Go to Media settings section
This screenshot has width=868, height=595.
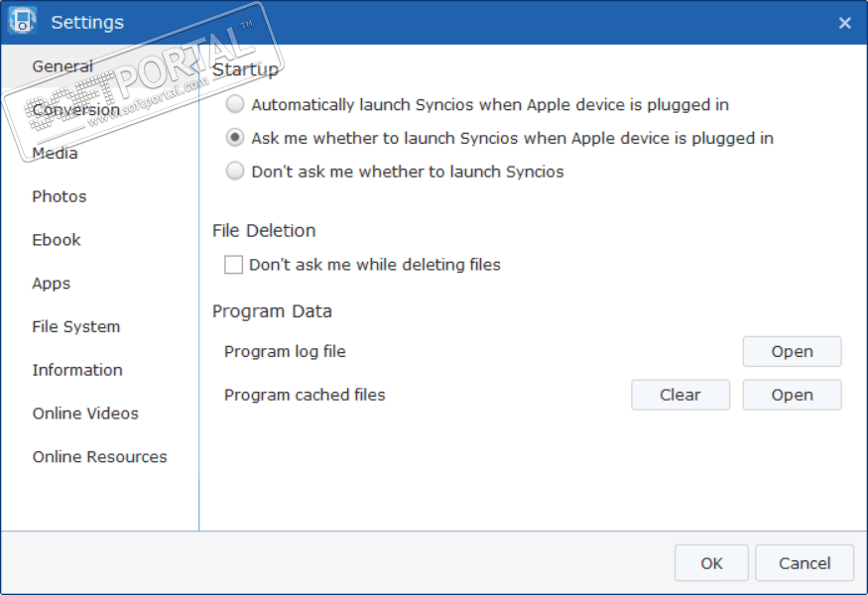pos(55,153)
